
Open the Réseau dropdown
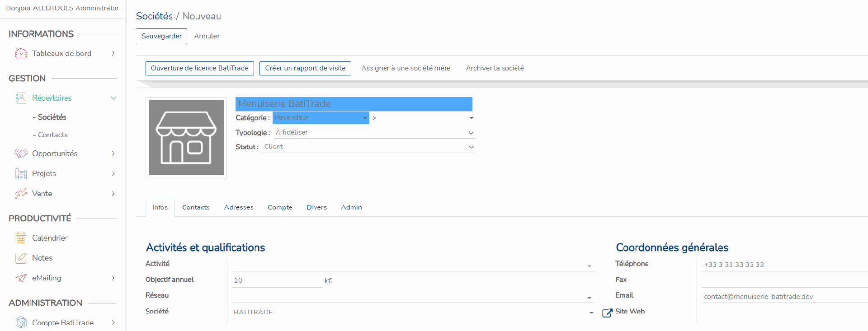(413, 297)
